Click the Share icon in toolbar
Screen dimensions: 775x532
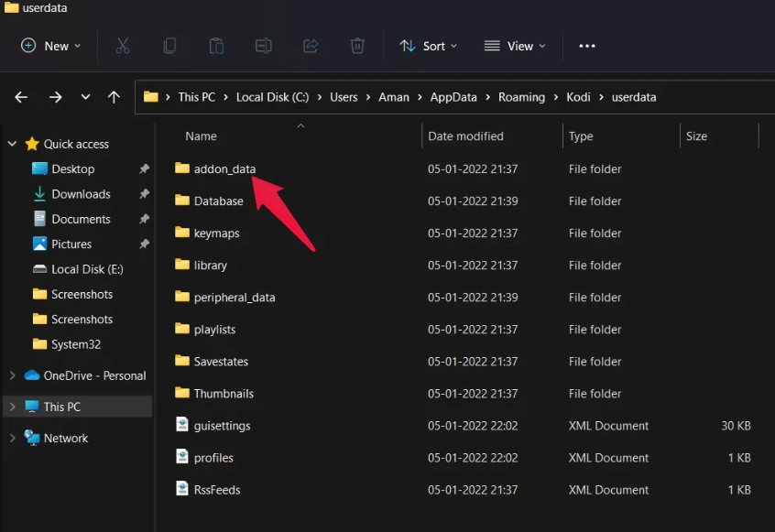[311, 46]
